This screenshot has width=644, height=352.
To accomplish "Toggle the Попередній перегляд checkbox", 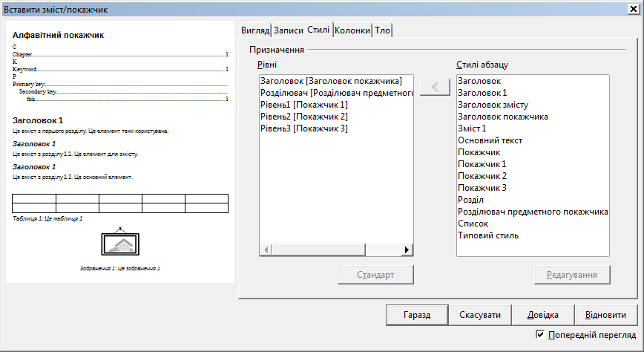I will (x=540, y=336).
